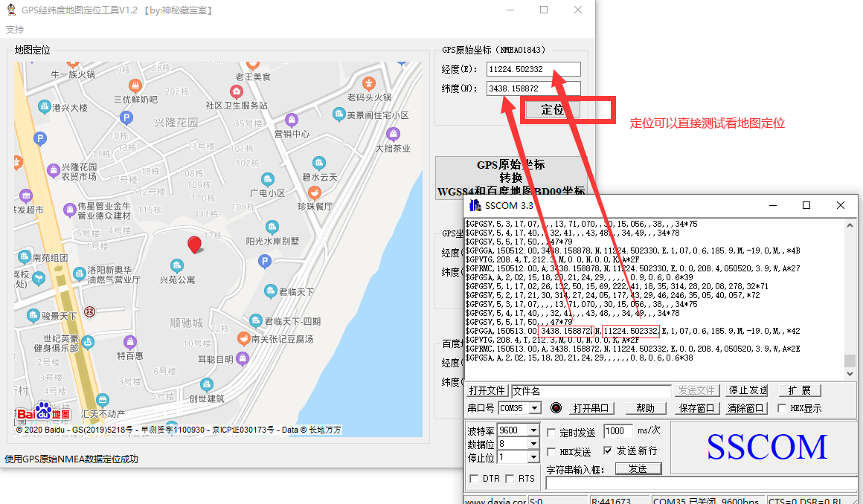The height and width of the screenshot is (504, 863).
Task: Click the 广电小区 residence icon
Action: [268, 179]
